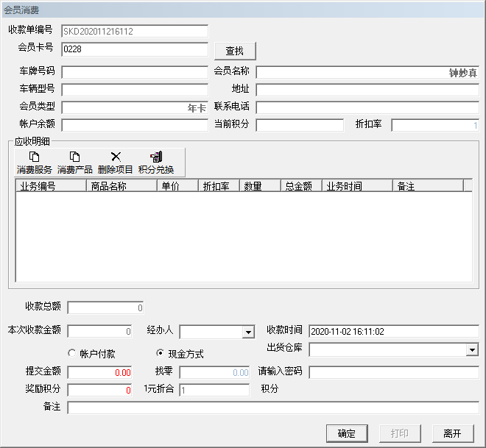Select the 现金方式 radio button
Screen dimensions: 486x448
click(160, 352)
